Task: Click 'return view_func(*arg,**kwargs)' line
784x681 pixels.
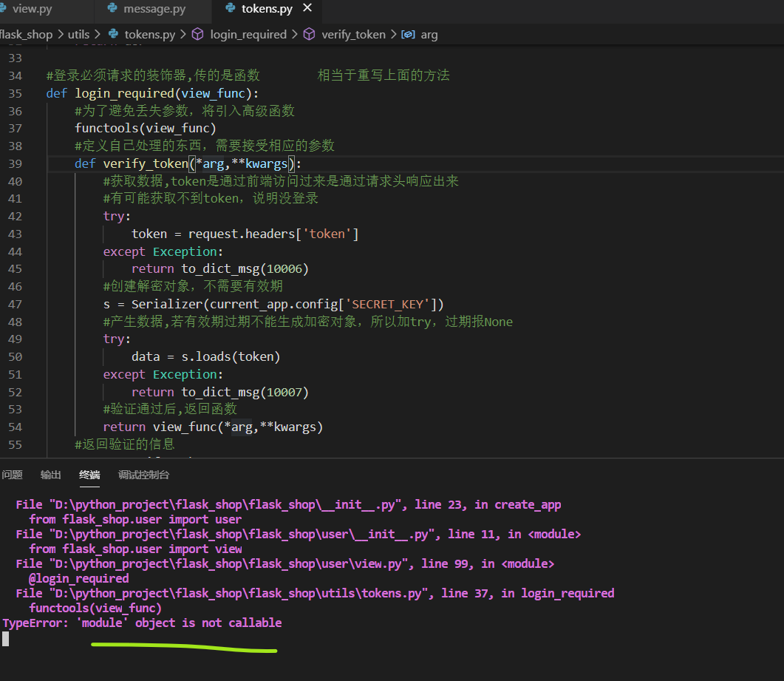Action: click(213, 427)
